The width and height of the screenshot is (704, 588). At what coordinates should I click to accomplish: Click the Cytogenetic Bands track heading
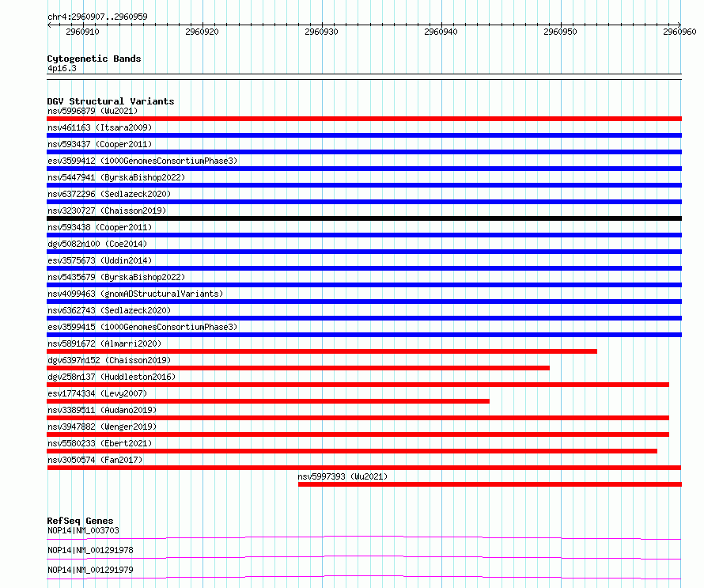point(94,59)
